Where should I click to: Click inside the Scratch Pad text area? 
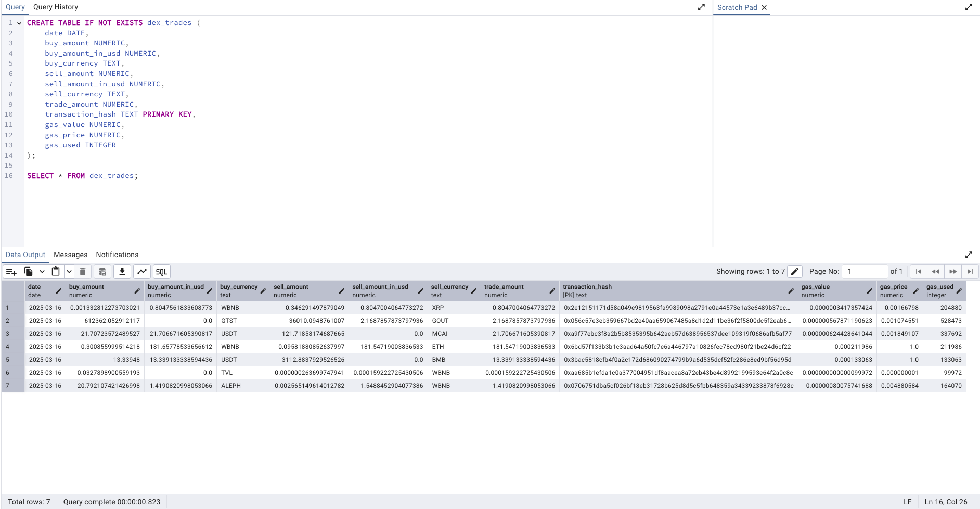point(846,130)
